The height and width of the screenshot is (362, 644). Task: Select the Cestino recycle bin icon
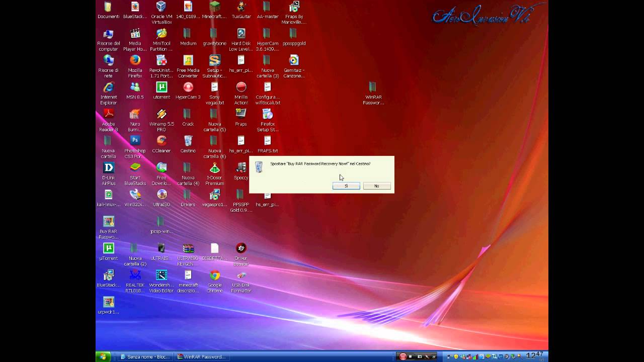click(188, 144)
